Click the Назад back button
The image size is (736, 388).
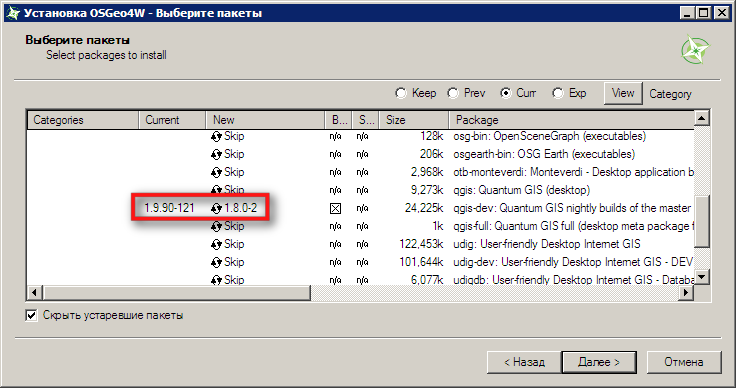click(524, 362)
